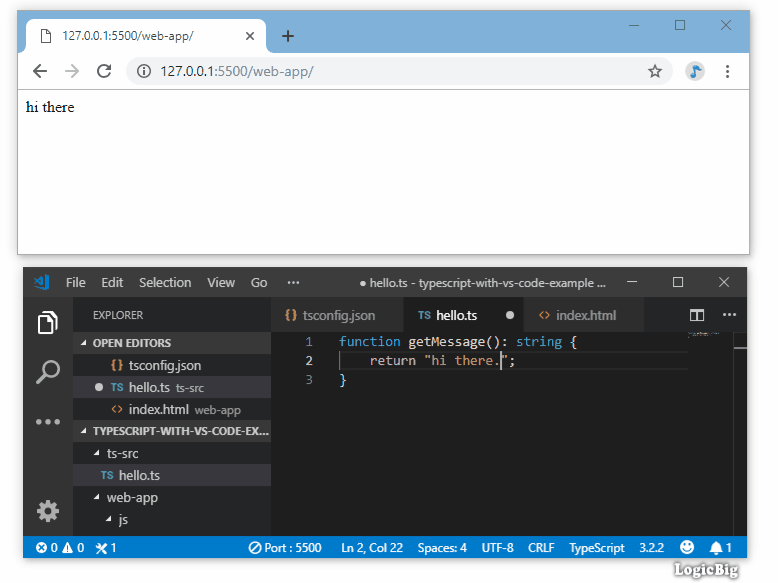Open the browser profile avatar

point(695,71)
